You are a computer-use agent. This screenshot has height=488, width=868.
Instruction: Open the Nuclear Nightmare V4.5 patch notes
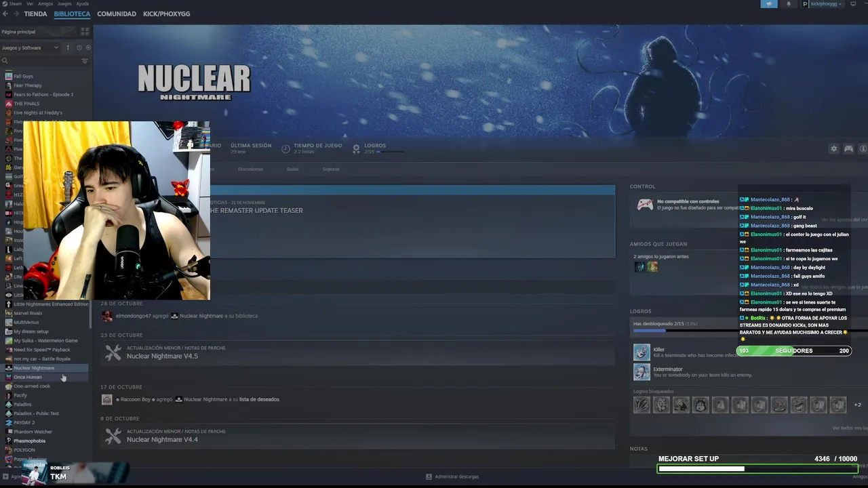[x=162, y=356]
